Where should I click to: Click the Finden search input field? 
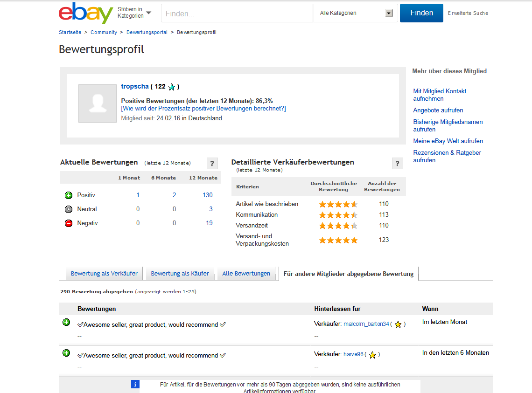(237, 14)
